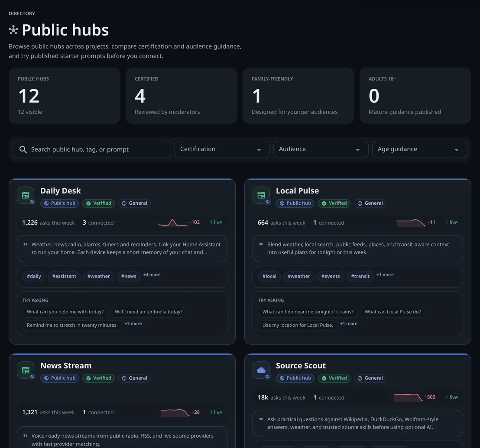The image size is (480, 448).
Task: Try prompt 'What can you help me with today?'
Action: [x=65, y=312]
